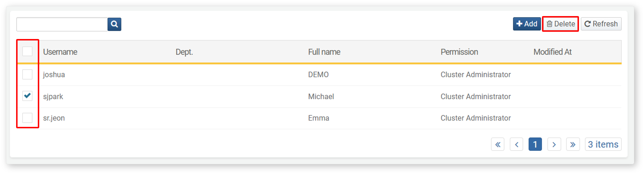The width and height of the screenshot is (644, 174).
Task: Sort by the Full name column
Action: [x=324, y=52]
